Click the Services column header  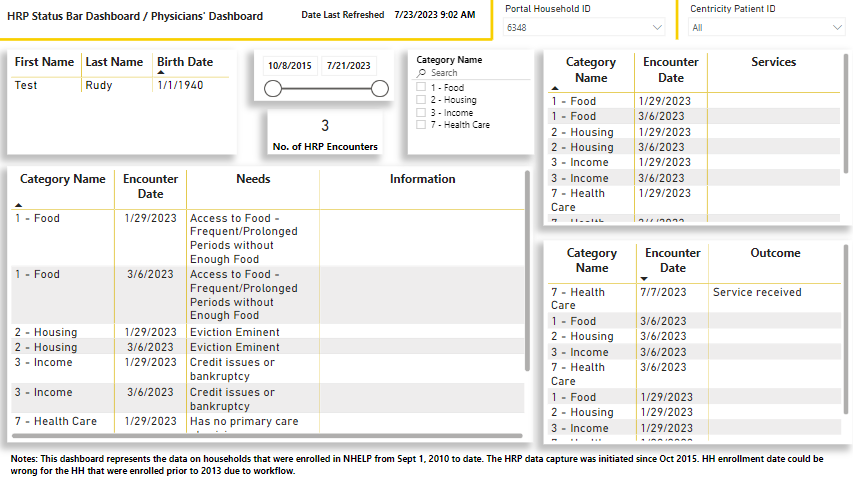pos(773,62)
